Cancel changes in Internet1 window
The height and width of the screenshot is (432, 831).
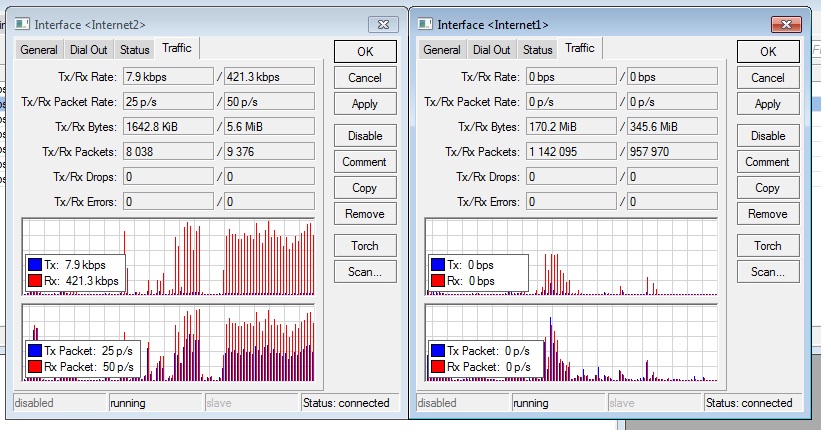pyautogui.click(x=768, y=78)
